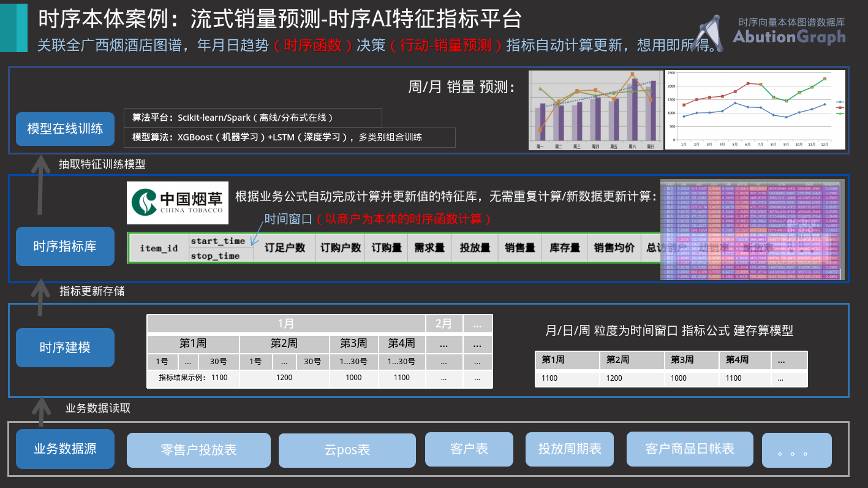Click the 1200 cell under 第2周 in calendar table

(x=284, y=378)
